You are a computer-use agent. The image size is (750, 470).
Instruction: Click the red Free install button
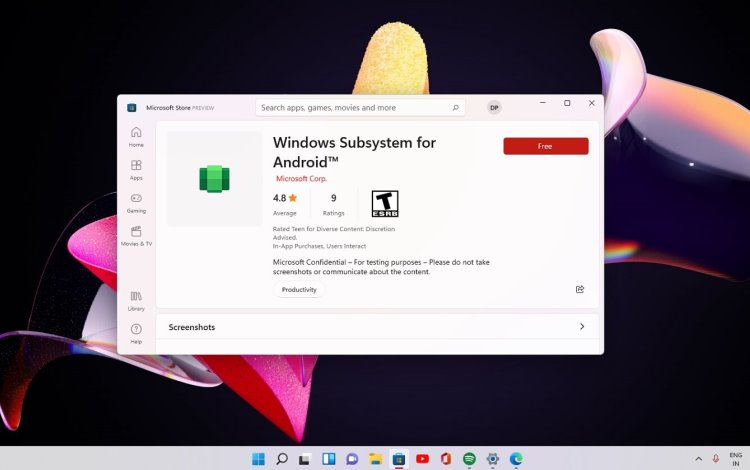click(545, 146)
